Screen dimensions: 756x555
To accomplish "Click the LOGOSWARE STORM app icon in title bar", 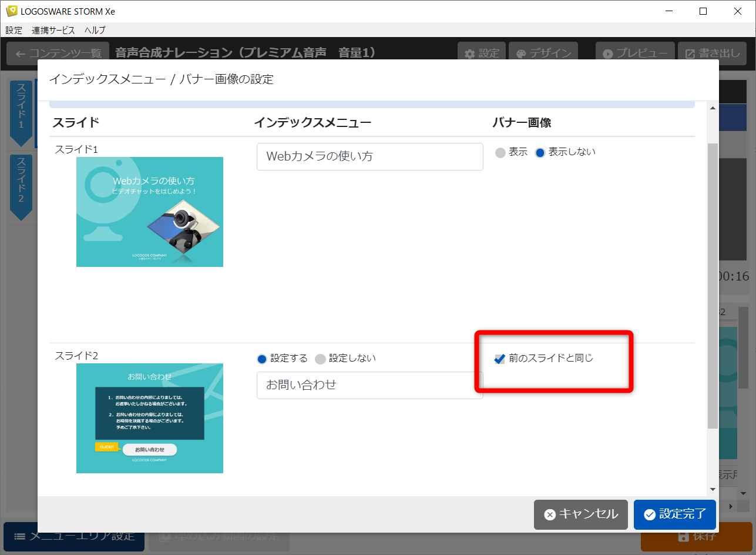I will click(11, 11).
